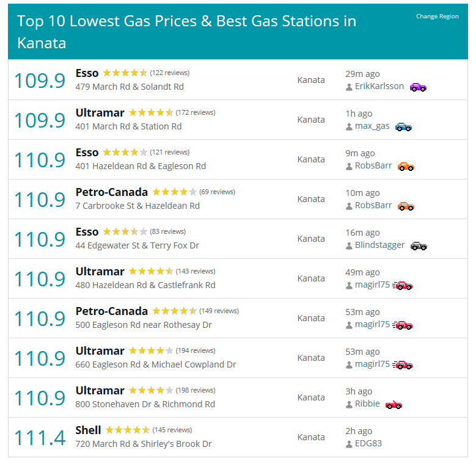Open max_gas user profile
The width and height of the screenshot is (476, 464).
(x=372, y=126)
